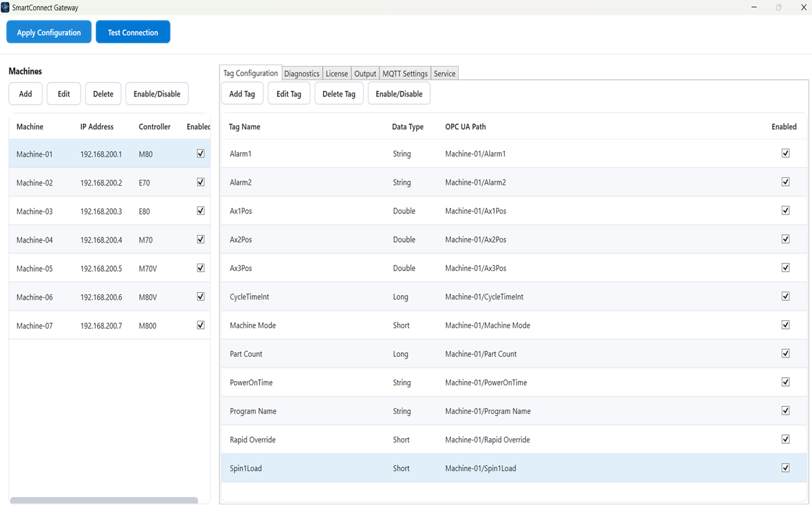This screenshot has width=812, height=508.
Task: Select the Alarm2 tag name
Action: click(x=240, y=182)
